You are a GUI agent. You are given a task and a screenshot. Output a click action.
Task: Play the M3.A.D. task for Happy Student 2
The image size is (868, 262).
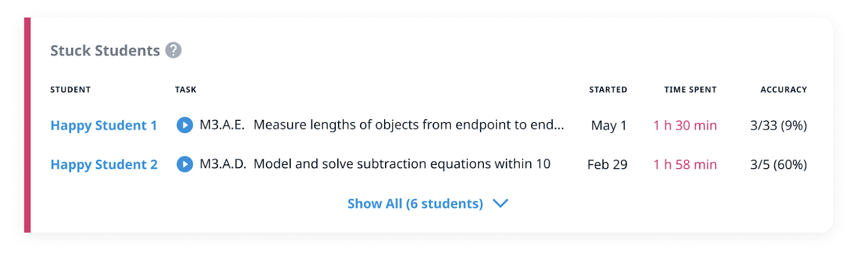click(184, 164)
